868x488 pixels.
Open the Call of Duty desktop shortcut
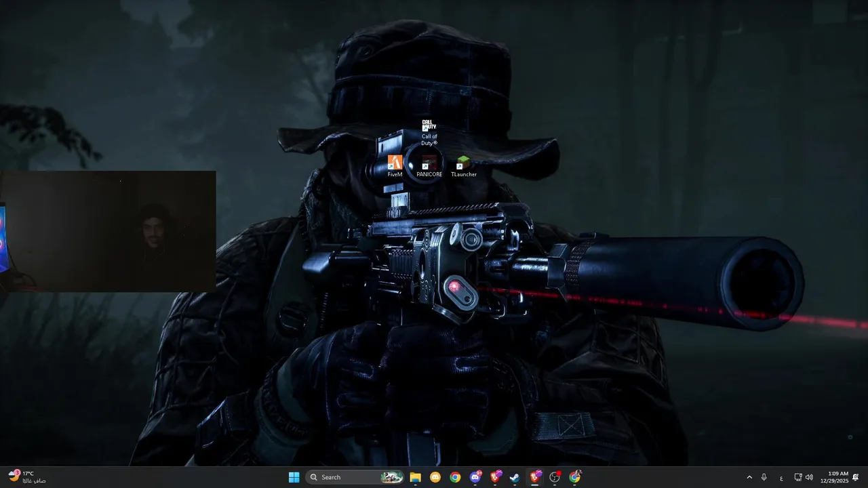(429, 132)
